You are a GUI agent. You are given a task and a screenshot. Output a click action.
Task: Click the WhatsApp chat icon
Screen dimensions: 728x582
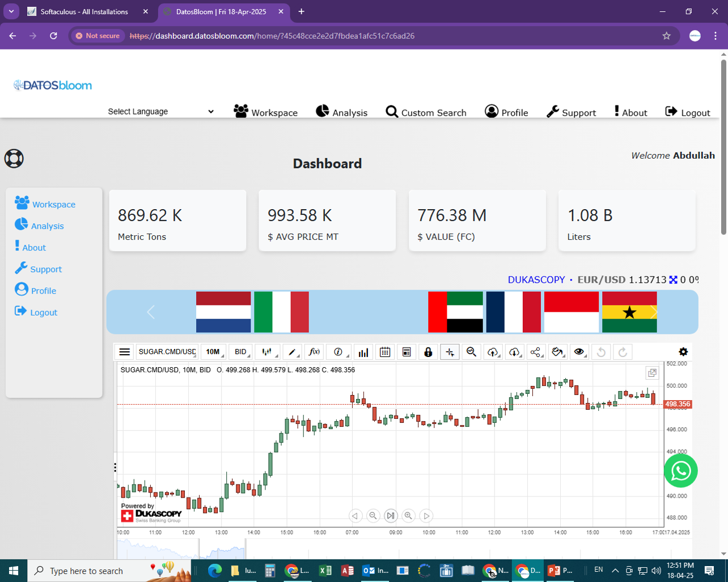click(680, 471)
